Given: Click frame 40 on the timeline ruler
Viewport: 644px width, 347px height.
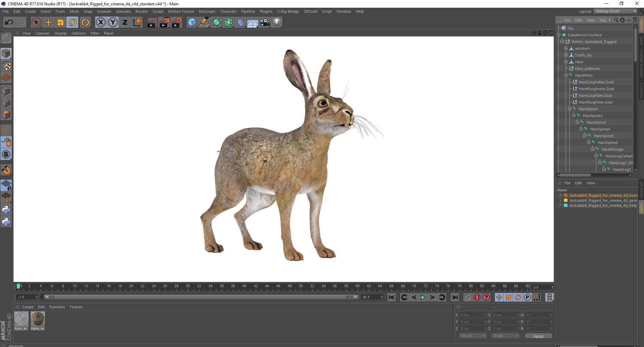Looking at the screenshot, I should click(244, 287).
